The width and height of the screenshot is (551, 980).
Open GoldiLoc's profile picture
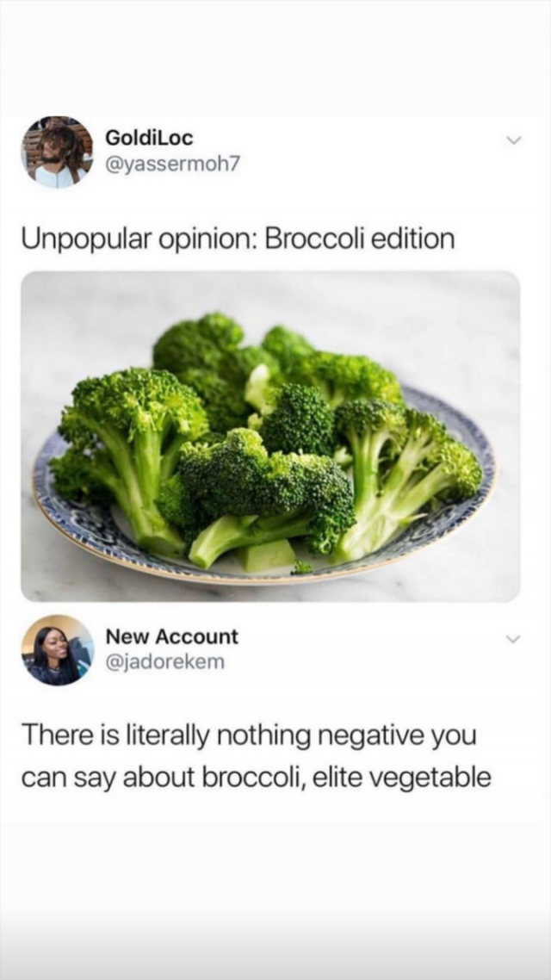click(58, 152)
